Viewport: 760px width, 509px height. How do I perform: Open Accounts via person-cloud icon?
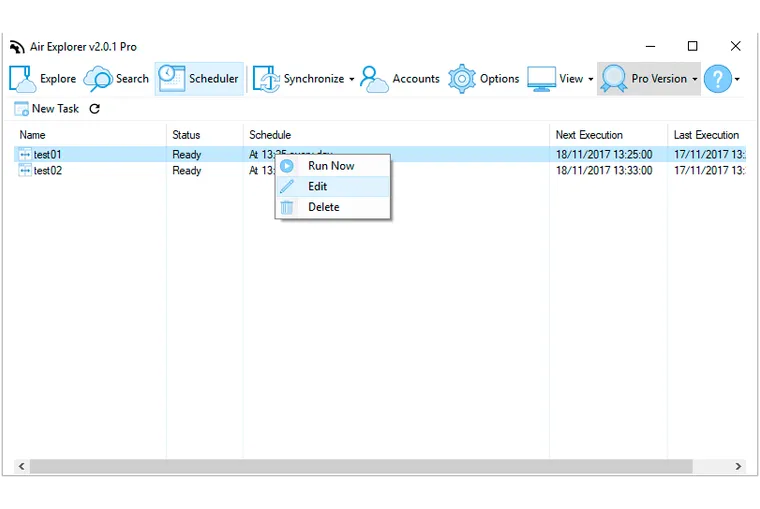[374, 79]
